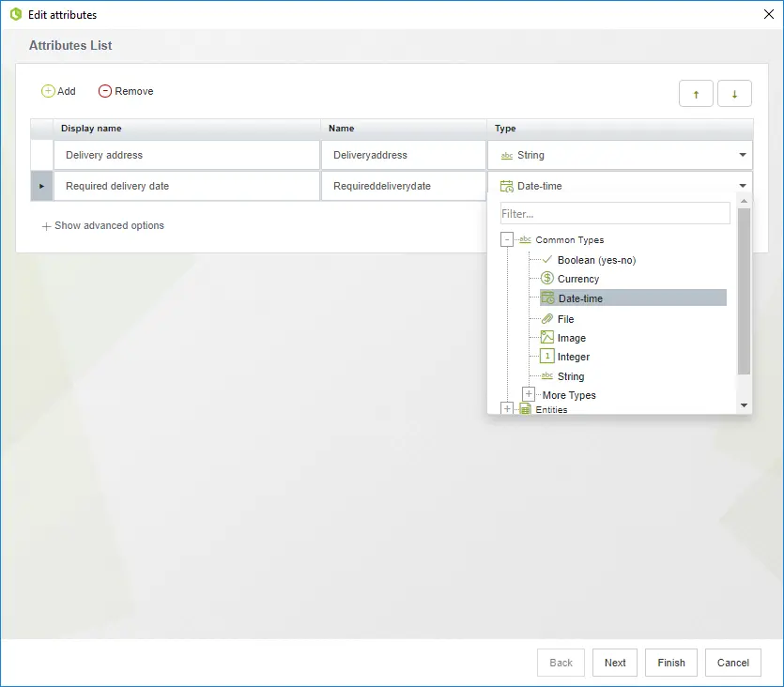Click the Bizagi logo in title bar

(16, 14)
